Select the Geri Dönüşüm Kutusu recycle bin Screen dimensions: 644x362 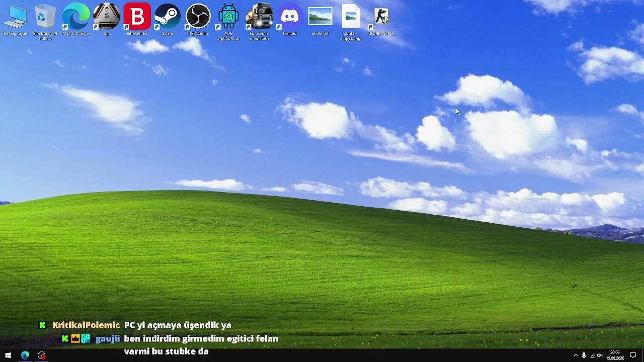[x=45, y=22]
